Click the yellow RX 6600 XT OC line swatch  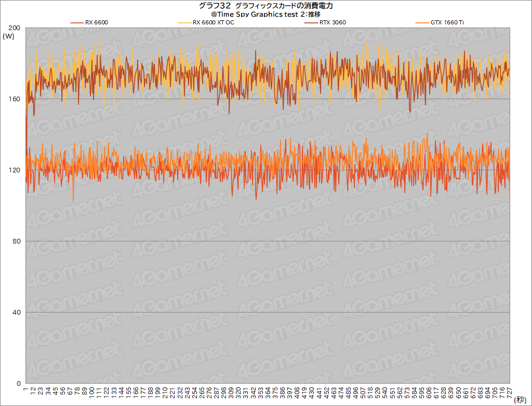(184, 22)
